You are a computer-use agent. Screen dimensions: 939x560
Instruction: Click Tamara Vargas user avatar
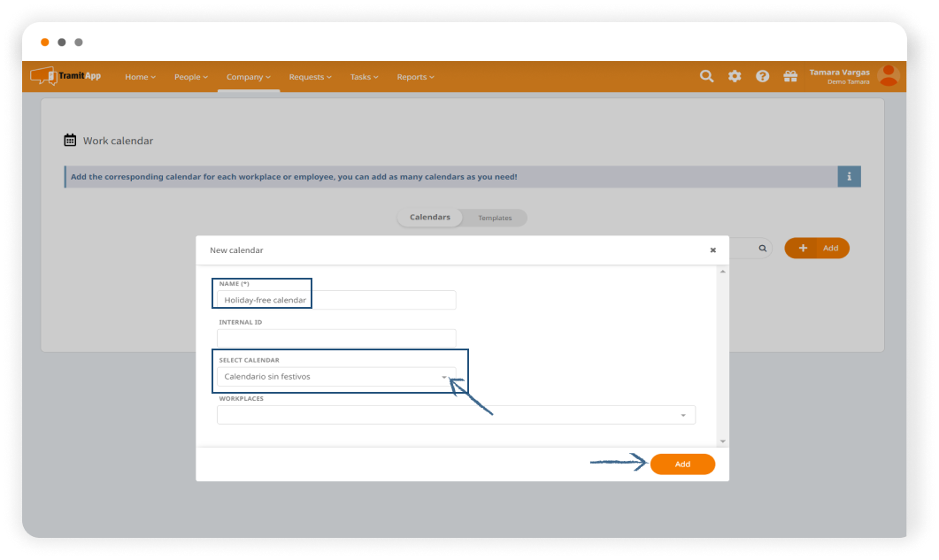tap(889, 76)
